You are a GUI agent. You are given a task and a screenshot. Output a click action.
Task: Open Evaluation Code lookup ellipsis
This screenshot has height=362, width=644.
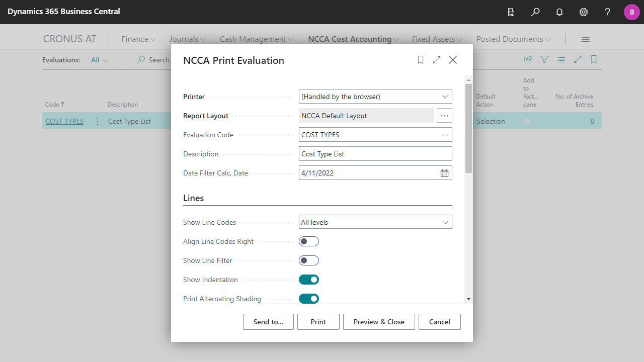[x=445, y=135]
